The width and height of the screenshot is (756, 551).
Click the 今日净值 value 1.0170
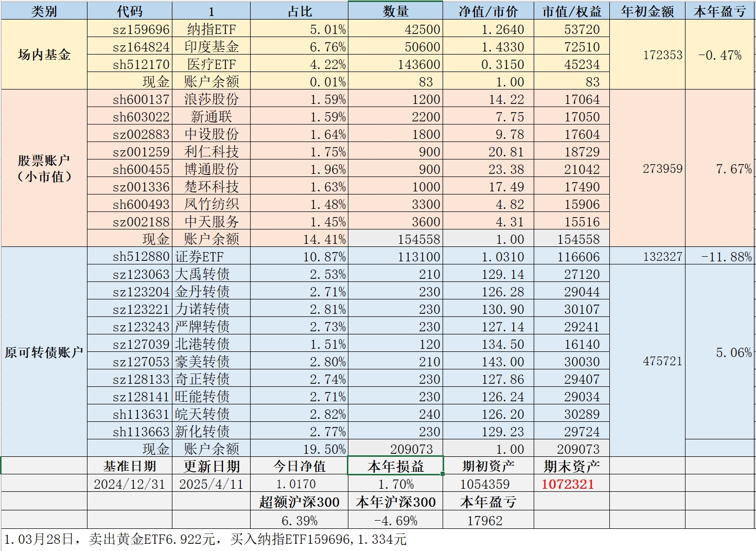pos(299,484)
